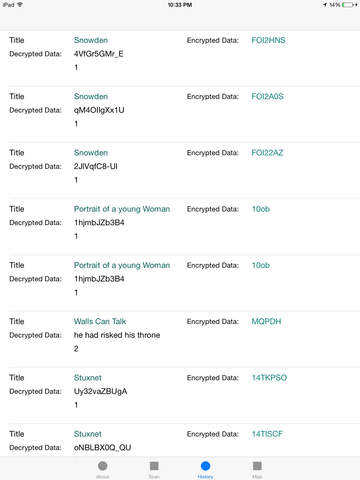Select encrypted data code FOI22AZ

267,153
